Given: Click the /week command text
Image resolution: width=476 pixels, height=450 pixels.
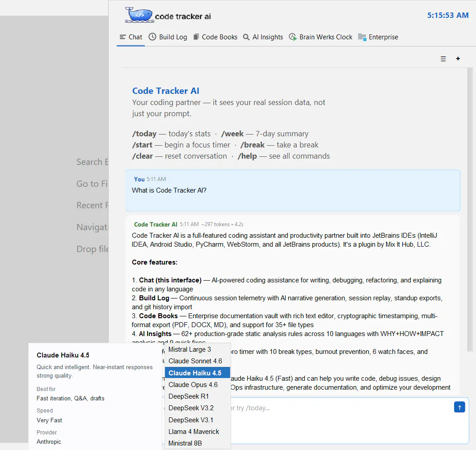Looking at the screenshot, I should [x=232, y=134].
